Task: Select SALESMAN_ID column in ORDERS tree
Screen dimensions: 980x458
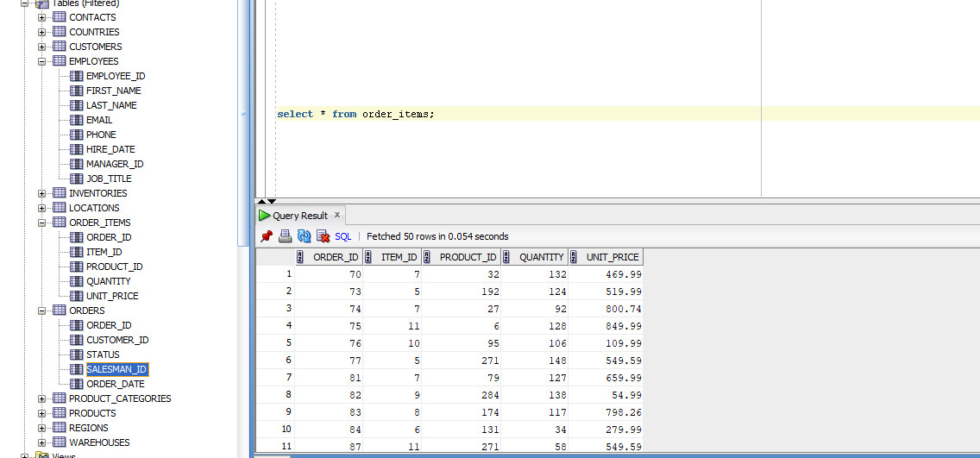Action: pos(117,369)
